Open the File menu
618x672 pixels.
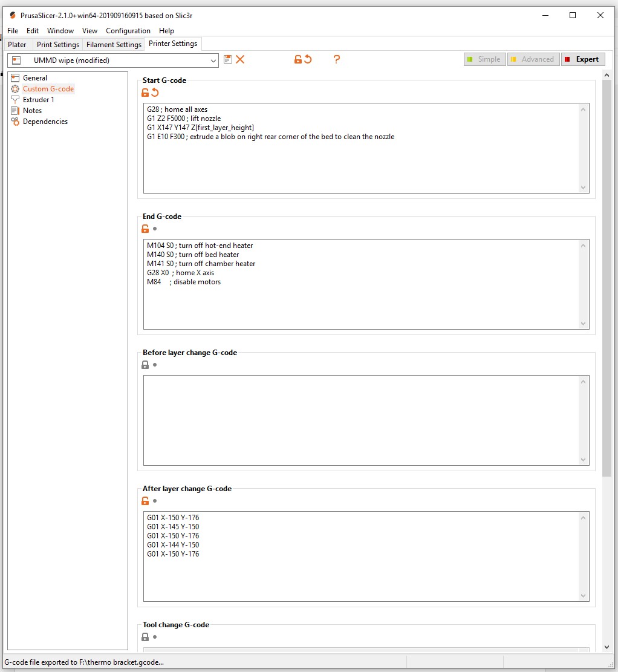coord(13,31)
